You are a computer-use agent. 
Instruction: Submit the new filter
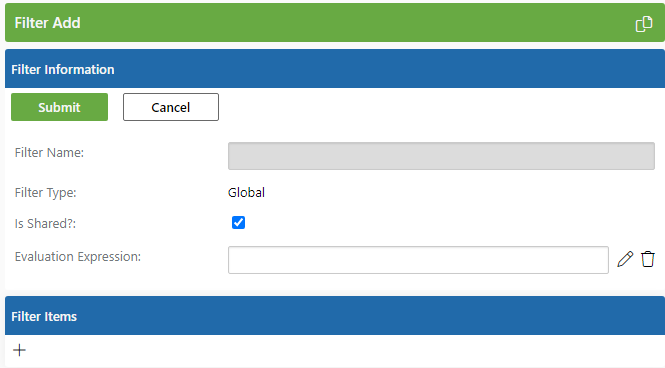pos(59,107)
